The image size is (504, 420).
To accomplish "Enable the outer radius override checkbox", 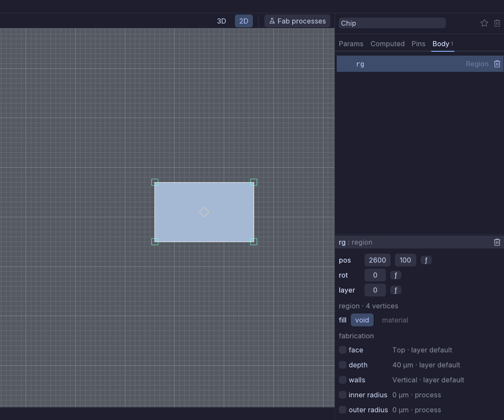I will pos(343,410).
